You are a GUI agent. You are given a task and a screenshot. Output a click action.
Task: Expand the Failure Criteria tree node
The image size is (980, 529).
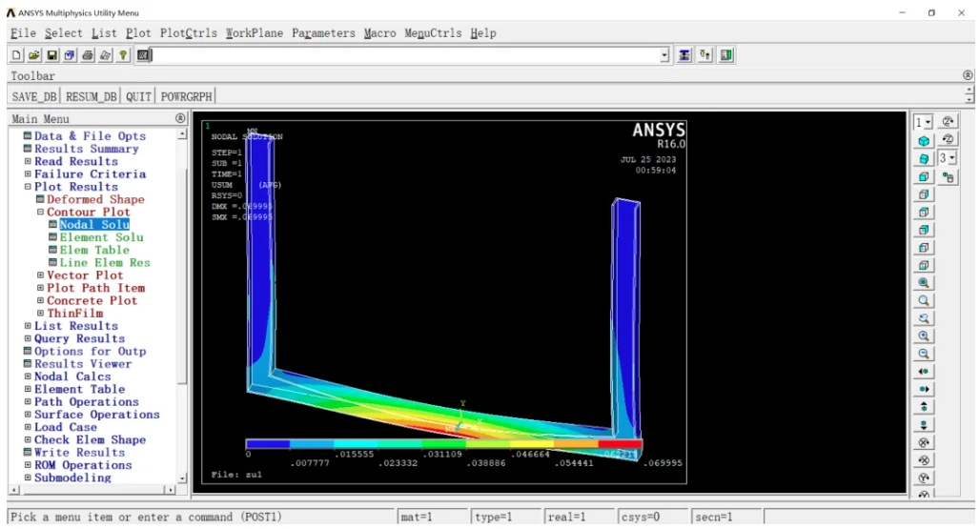pyautogui.click(x=28, y=174)
